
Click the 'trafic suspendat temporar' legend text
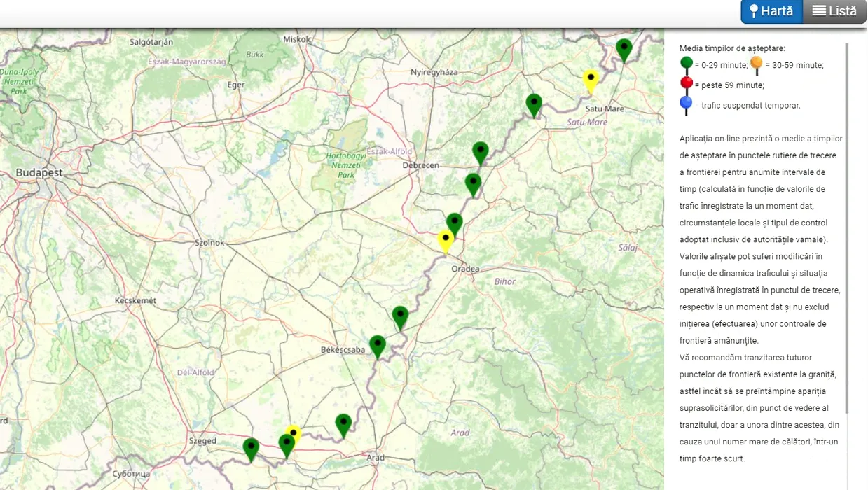[750, 106]
